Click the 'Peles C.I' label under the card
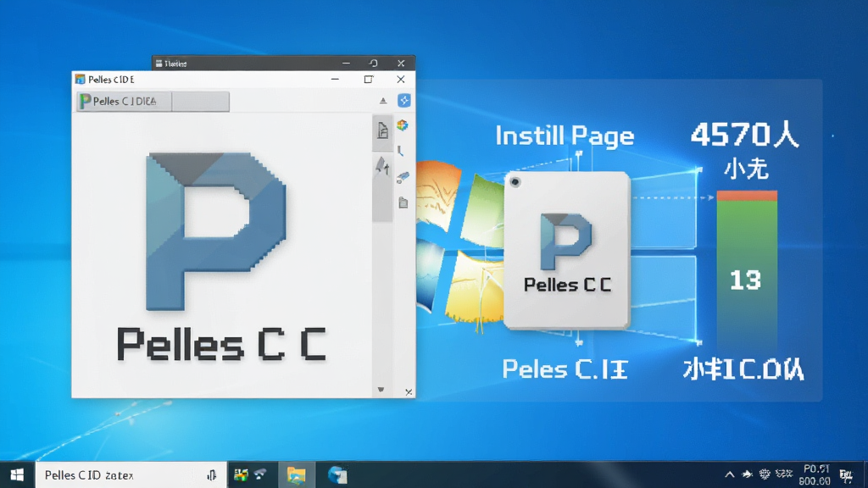Image resolution: width=868 pixels, height=488 pixels. [x=565, y=369]
